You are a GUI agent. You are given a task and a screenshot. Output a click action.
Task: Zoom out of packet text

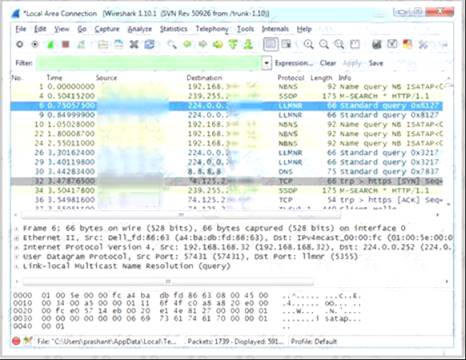point(324,44)
